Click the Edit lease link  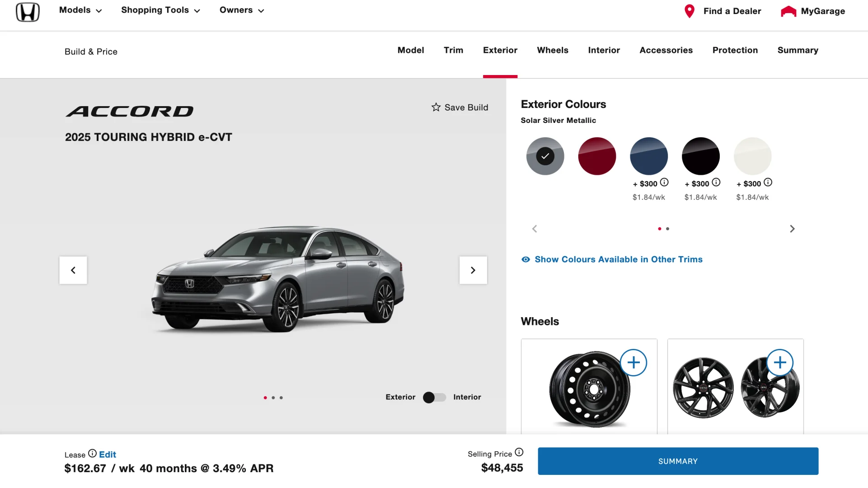tap(108, 455)
